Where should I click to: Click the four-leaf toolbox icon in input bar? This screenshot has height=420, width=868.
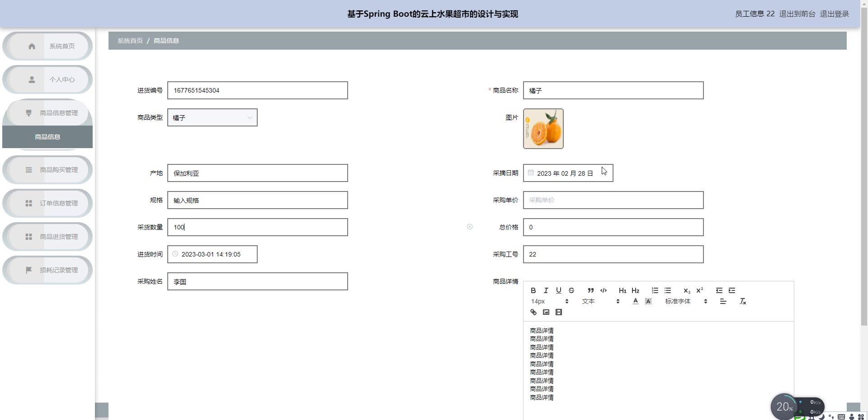point(861,417)
